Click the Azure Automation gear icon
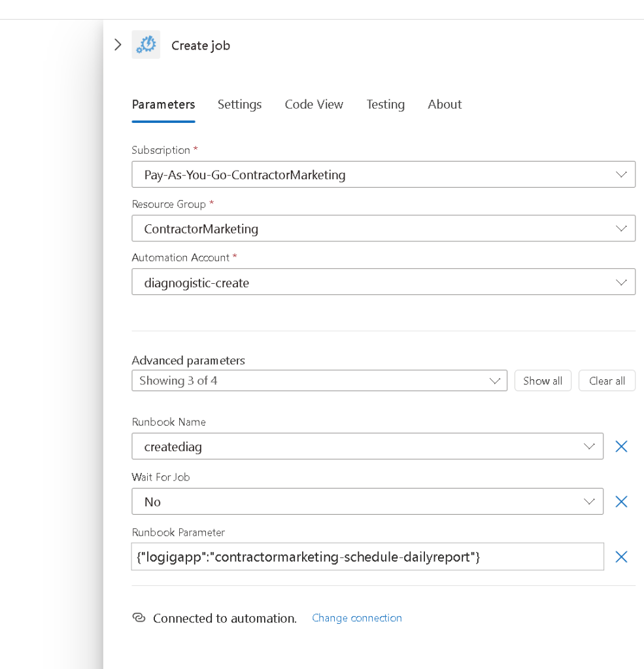This screenshot has width=644, height=669. click(146, 44)
